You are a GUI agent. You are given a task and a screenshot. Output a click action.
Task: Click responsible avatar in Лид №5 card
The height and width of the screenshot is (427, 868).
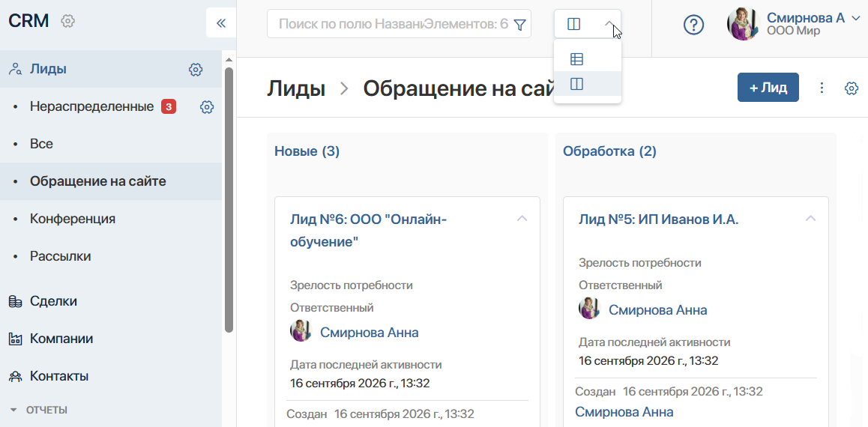(x=590, y=308)
